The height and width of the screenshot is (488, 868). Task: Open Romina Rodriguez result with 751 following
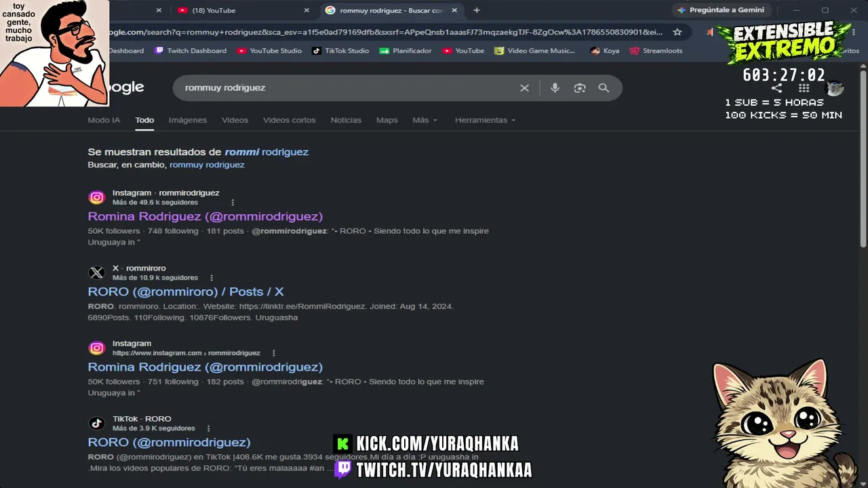pyautogui.click(x=205, y=367)
